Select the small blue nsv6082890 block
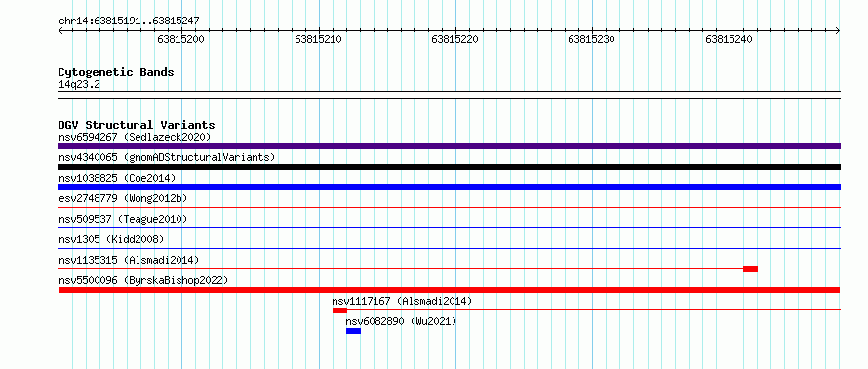Viewport: 868px width, 369px height. click(x=353, y=331)
